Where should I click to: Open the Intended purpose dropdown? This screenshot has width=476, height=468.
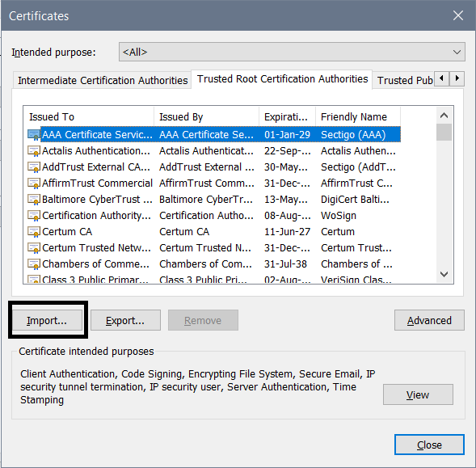(x=292, y=52)
